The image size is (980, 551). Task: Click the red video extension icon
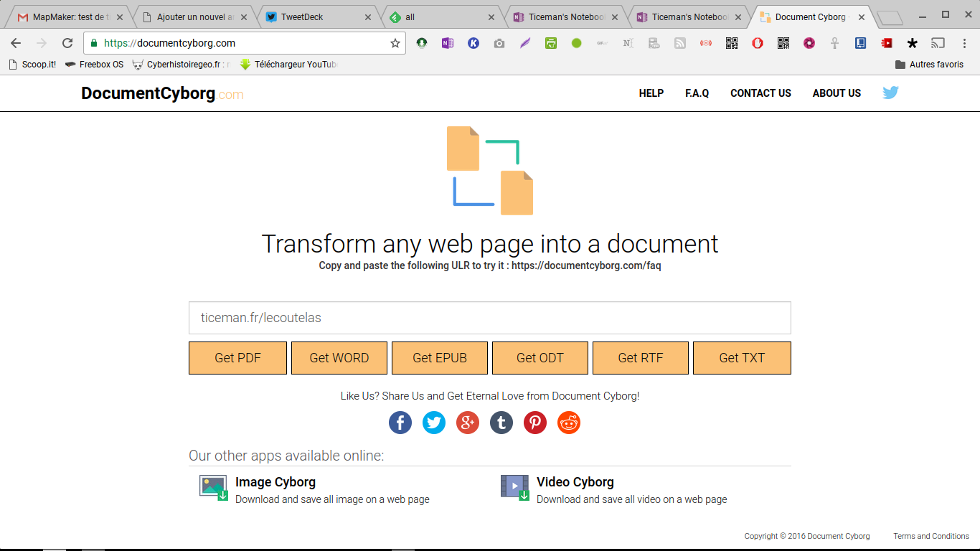tap(887, 43)
